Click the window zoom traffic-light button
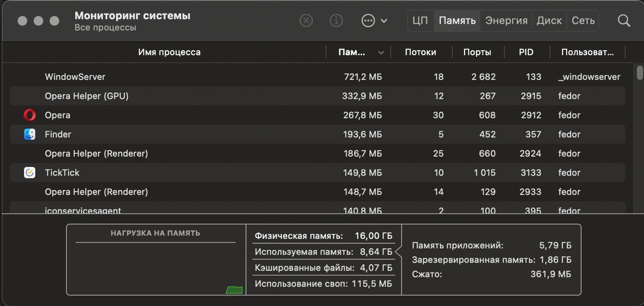The height and width of the screenshot is (306, 644). (x=54, y=21)
